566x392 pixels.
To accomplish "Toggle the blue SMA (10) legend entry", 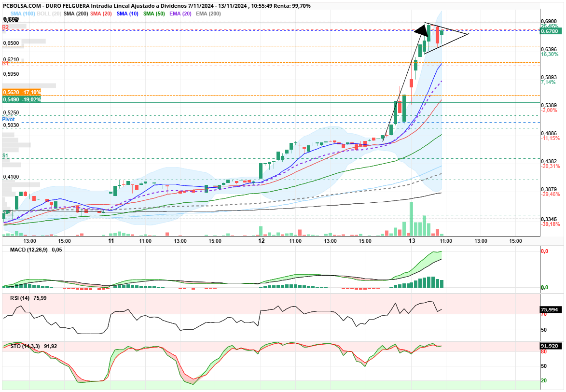I will click(x=127, y=14).
